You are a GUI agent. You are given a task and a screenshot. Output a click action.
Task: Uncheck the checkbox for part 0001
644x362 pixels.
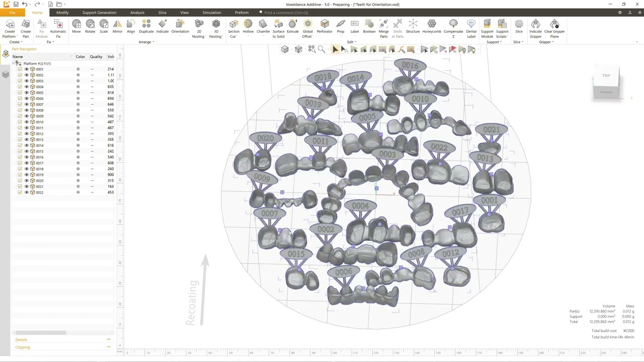click(x=20, y=69)
